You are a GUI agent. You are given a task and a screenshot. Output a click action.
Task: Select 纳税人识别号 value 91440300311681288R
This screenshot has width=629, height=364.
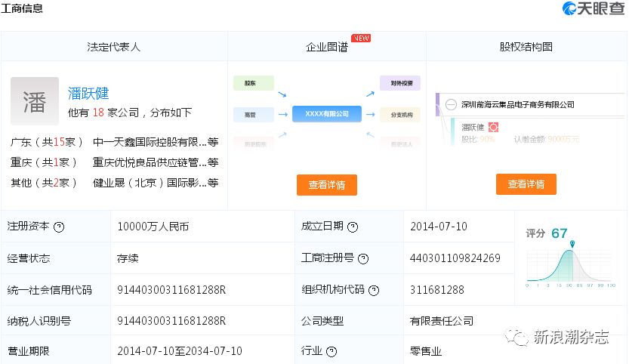(x=171, y=321)
